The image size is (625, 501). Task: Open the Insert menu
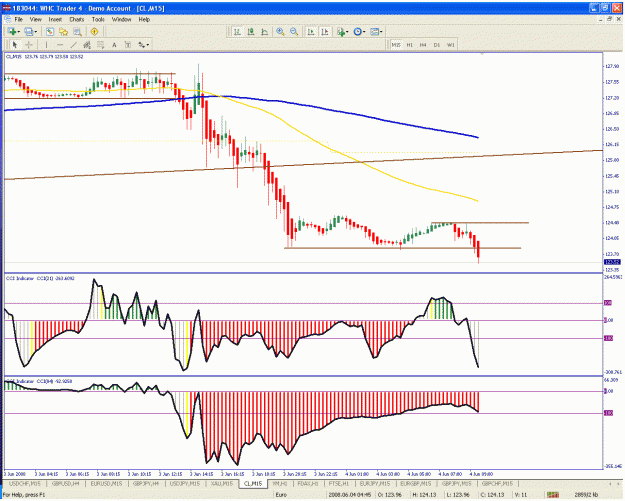click(x=55, y=19)
